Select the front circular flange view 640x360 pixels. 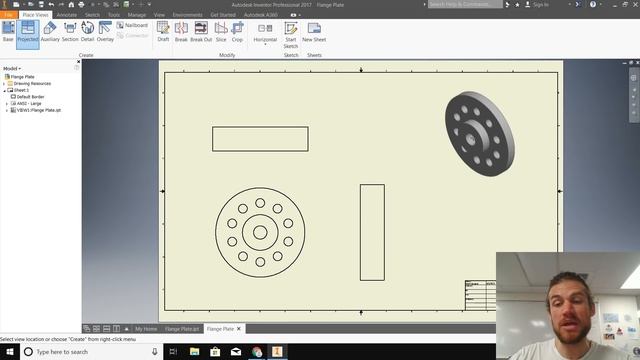pyautogui.click(x=260, y=233)
